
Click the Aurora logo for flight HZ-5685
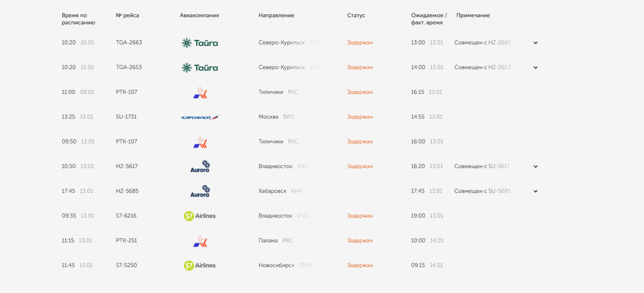pyautogui.click(x=200, y=191)
